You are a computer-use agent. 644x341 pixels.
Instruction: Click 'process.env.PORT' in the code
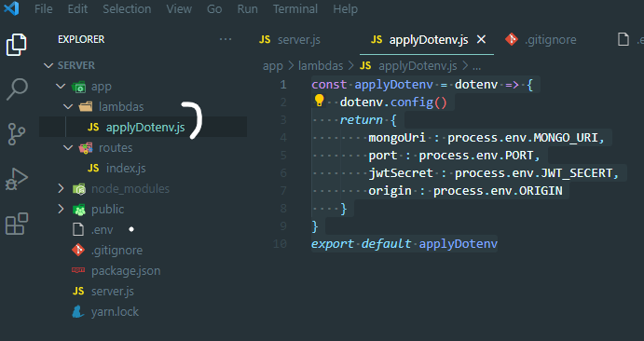click(x=476, y=156)
